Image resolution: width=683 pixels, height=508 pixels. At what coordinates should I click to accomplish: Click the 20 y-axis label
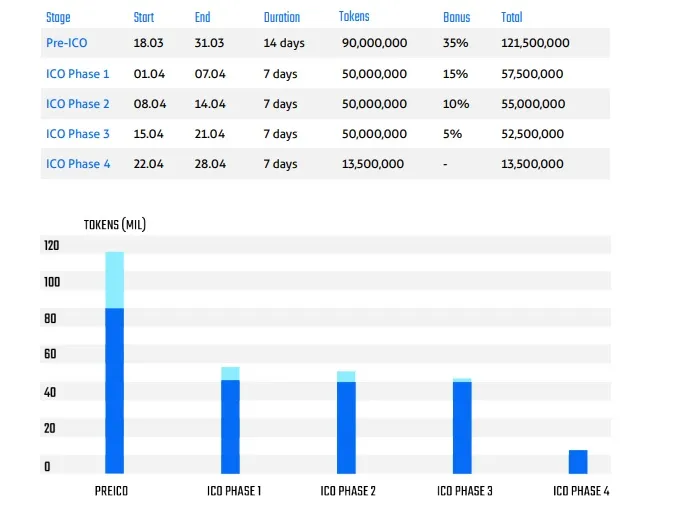50,428
